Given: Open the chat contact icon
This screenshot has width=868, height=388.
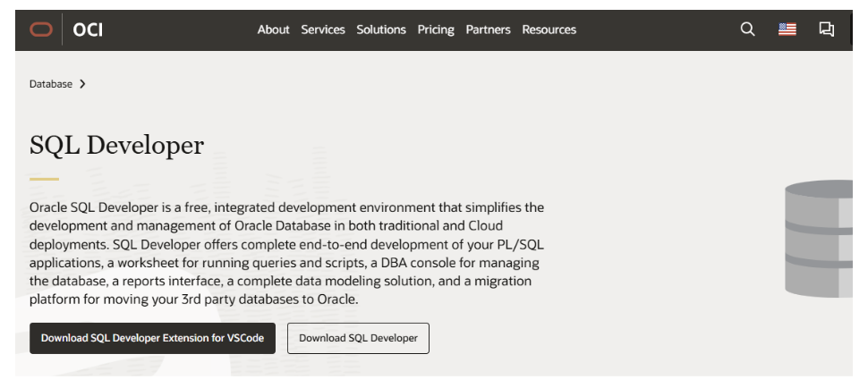Looking at the screenshot, I should 826,30.
